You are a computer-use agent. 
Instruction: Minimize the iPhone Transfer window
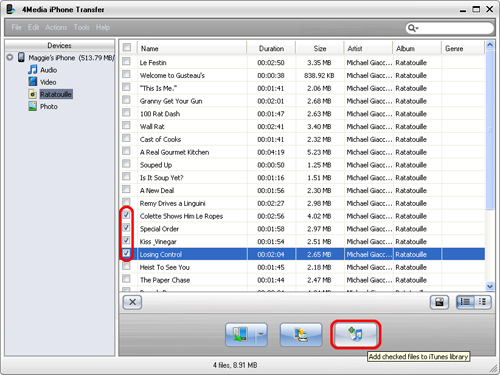coord(463,10)
